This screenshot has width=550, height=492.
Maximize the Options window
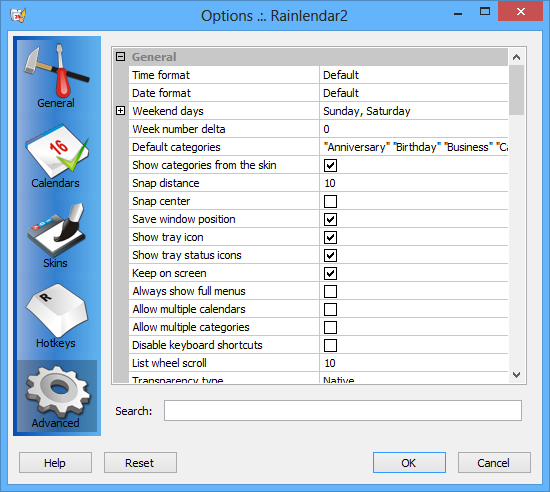click(x=485, y=12)
